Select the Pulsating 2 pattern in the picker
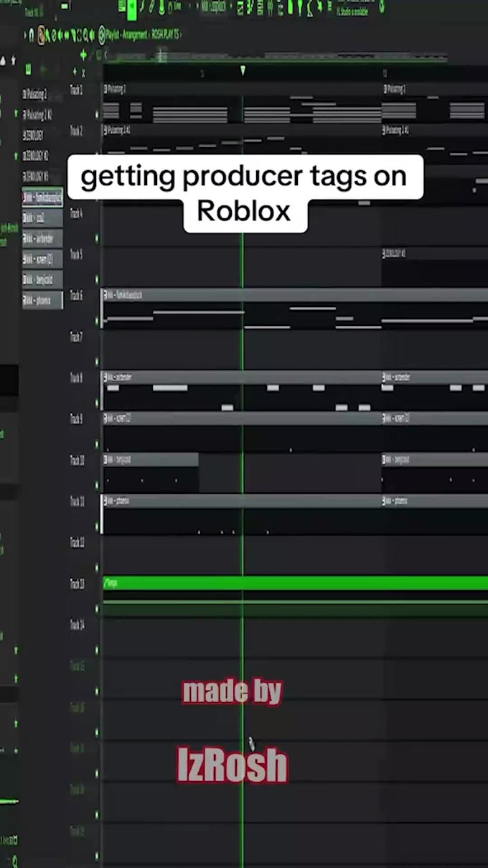The height and width of the screenshot is (868, 488). coord(36,93)
